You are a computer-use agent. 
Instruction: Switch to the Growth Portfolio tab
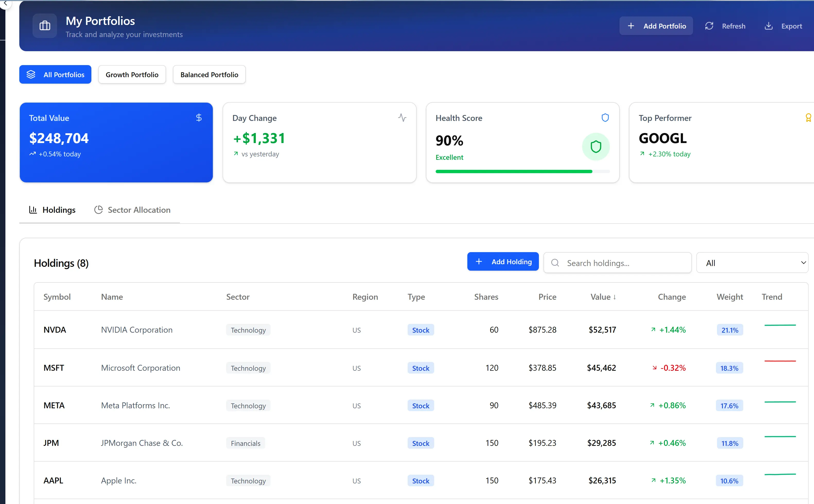[x=132, y=74]
